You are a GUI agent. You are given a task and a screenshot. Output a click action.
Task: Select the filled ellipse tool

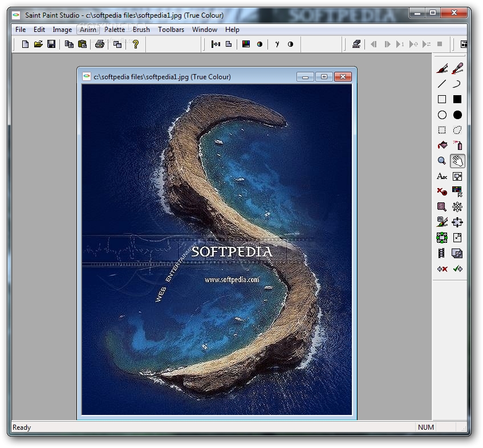click(457, 115)
